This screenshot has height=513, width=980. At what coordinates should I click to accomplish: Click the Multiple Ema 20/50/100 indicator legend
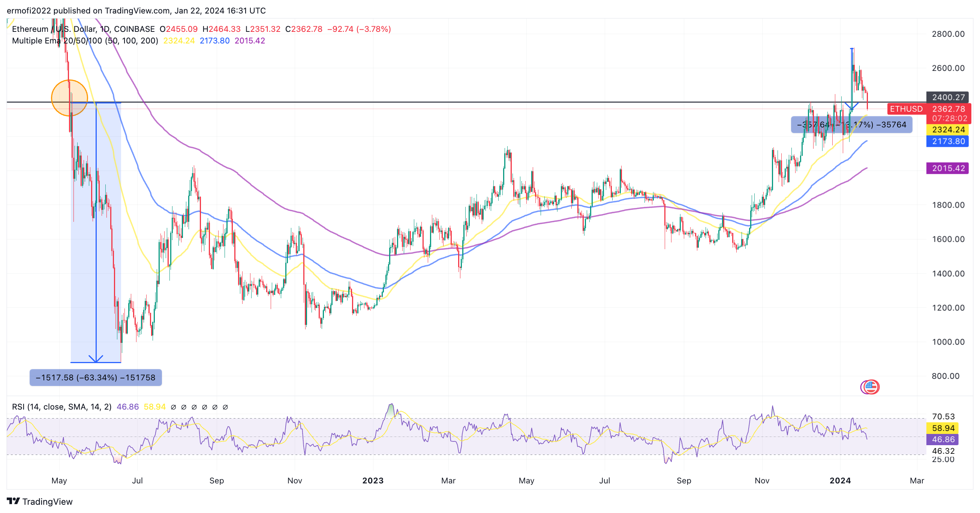[x=85, y=41]
